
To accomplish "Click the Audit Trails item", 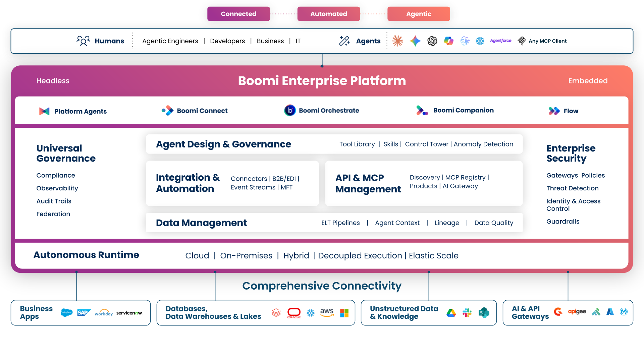I will point(54,201).
